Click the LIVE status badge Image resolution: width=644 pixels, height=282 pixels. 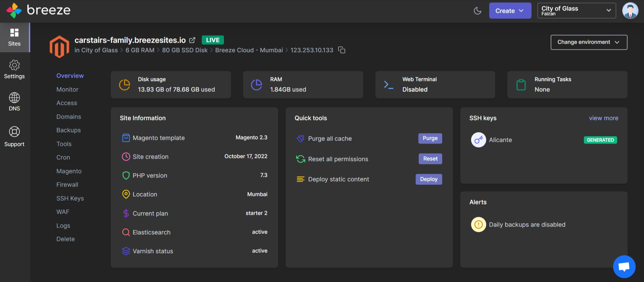tap(213, 40)
